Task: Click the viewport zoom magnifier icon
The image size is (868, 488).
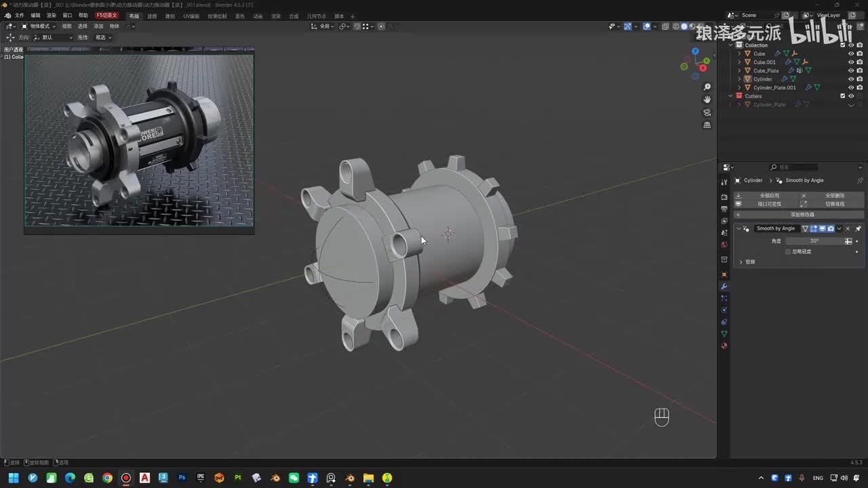Action: click(707, 87)
